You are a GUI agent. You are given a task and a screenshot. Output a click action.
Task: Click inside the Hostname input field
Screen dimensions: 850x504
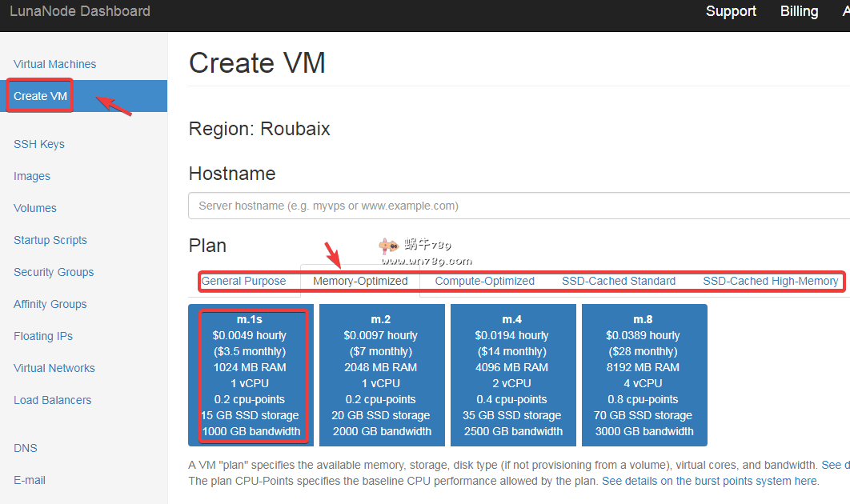[512, 206]
